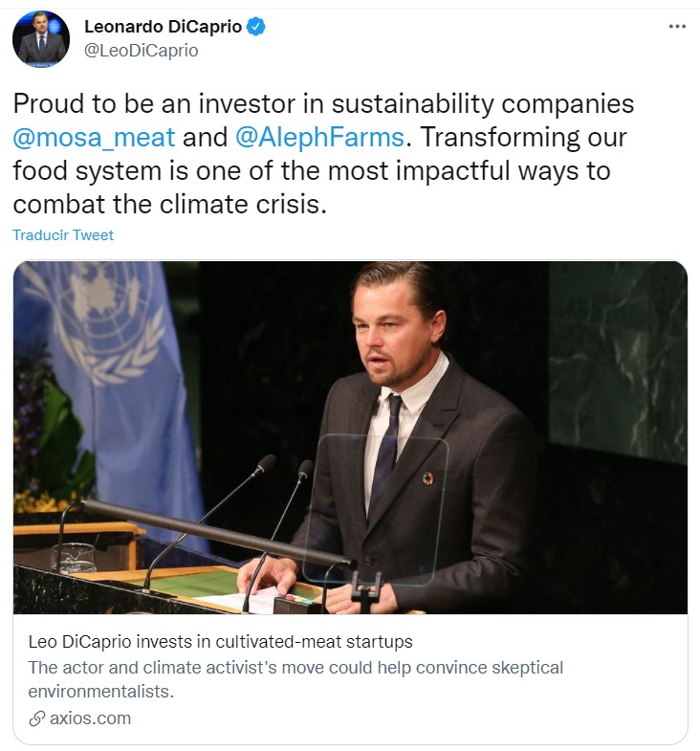
Task: Click the colorful lapel pin on the suit
Action: click(x=427, y=477)
